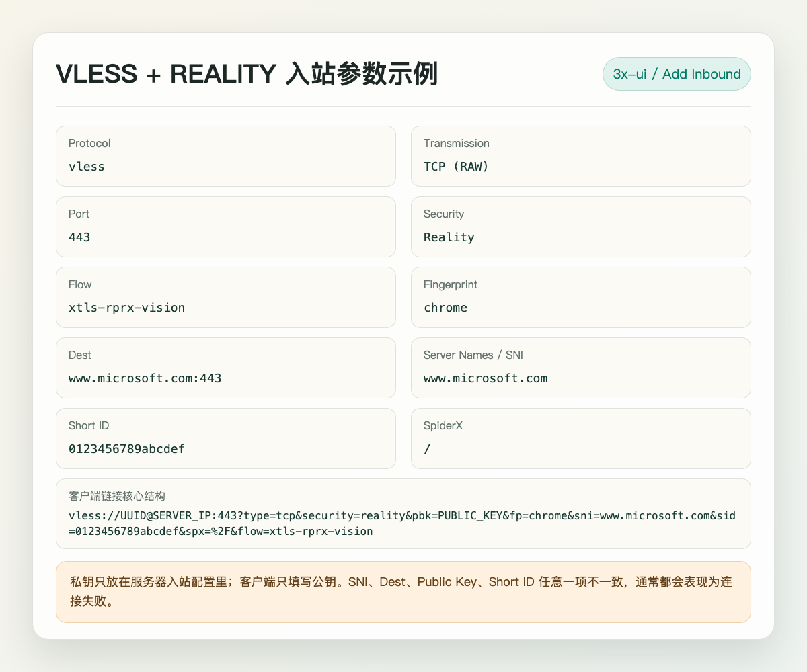Click the Flow label

tap(80, 284)
